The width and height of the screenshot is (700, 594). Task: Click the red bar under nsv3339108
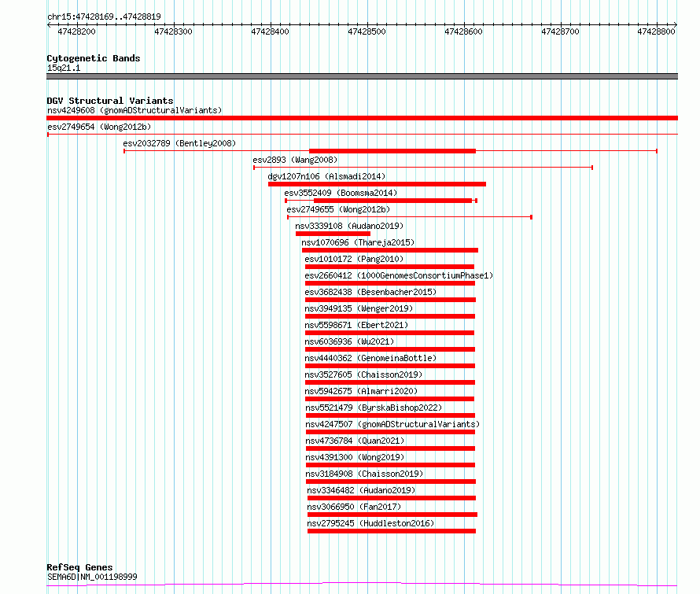(333, 234)
